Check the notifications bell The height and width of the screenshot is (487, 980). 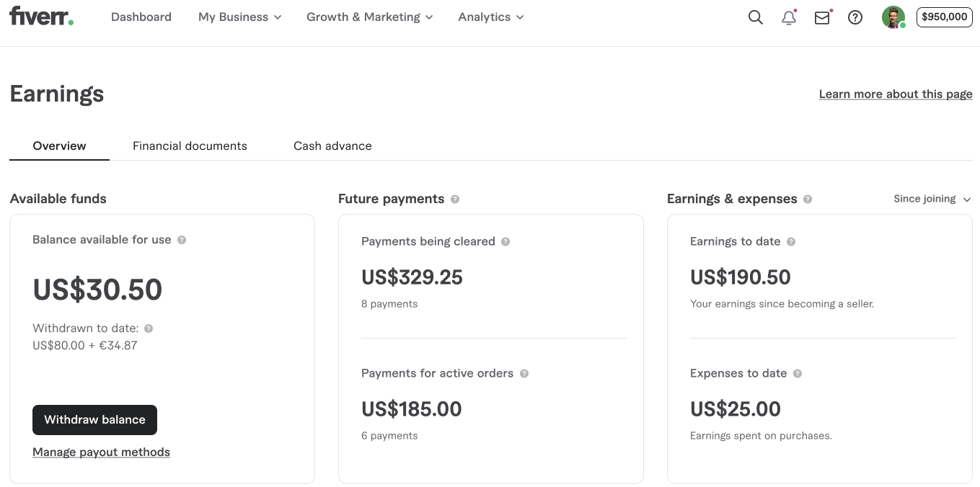click(x=788, y=17)
